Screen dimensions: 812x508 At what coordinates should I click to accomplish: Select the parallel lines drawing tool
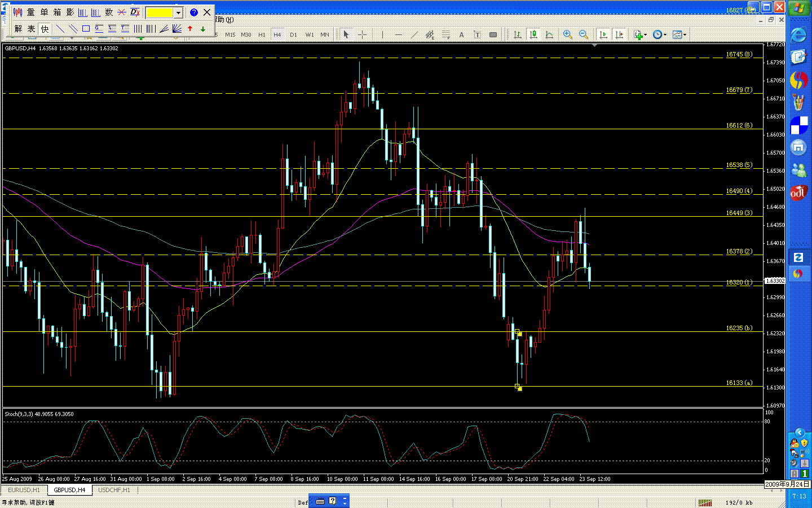coord(73,29)
